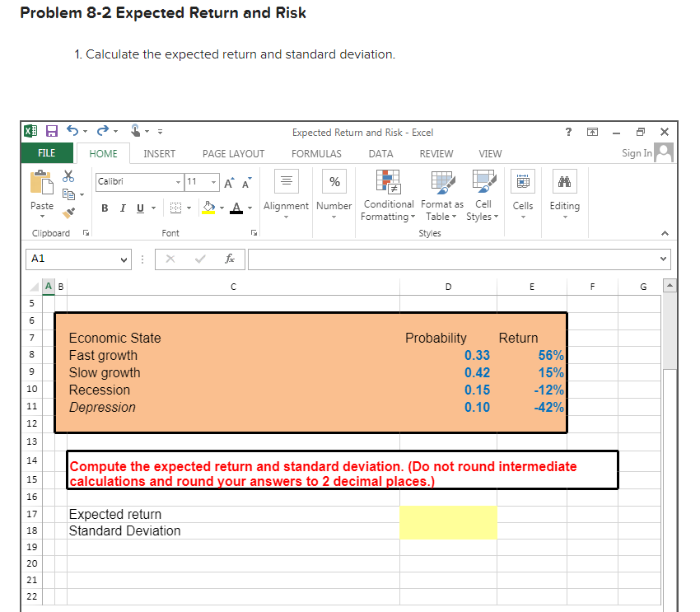This screenshot has width=700, height=612.
Task: Toggle italic formatting
Action: click(122, 208)
